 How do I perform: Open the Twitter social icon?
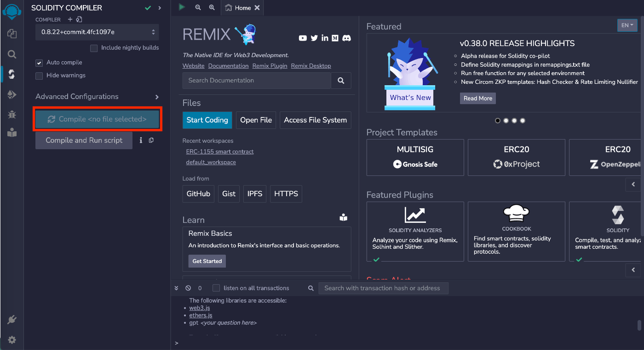[314, 38]
